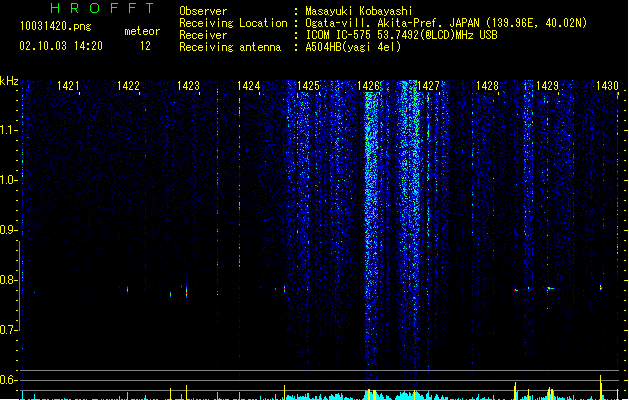Click time marker 1430

point(607,86)
